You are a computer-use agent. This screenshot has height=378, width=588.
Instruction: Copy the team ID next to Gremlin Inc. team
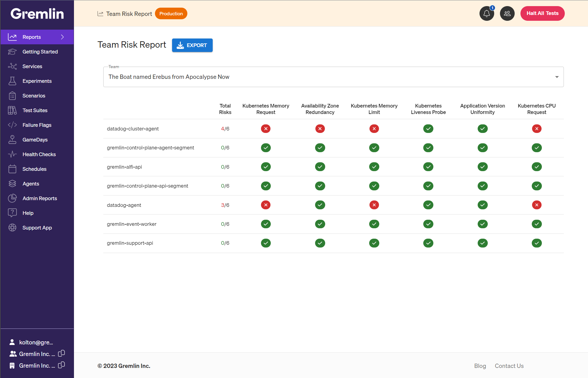[x=61, y=354]
